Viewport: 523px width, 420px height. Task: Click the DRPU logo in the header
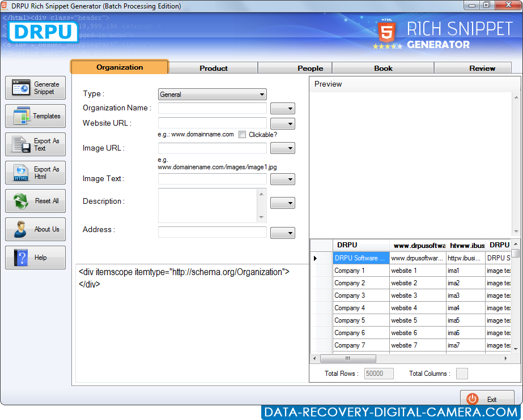coord(43,32)
